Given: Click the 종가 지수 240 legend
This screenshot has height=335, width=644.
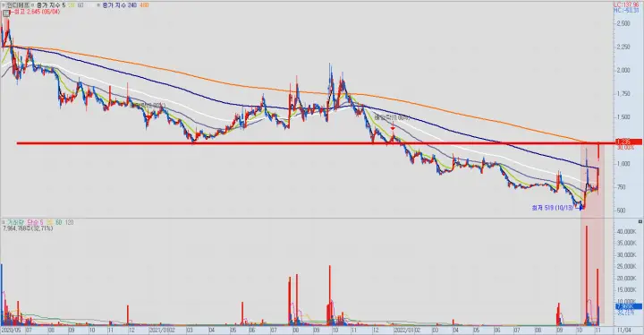Looking at the screenshot, I should (x=120, y=5).
